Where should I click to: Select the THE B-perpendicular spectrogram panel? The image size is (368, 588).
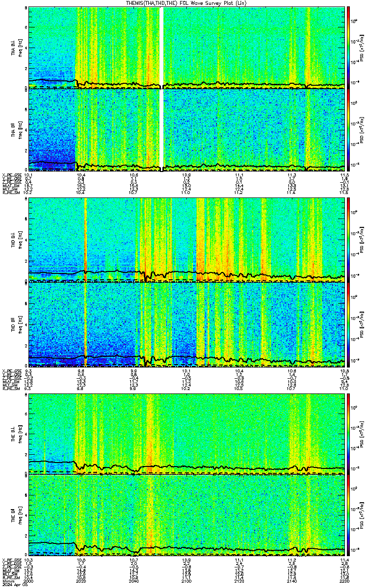pos(185,434)
